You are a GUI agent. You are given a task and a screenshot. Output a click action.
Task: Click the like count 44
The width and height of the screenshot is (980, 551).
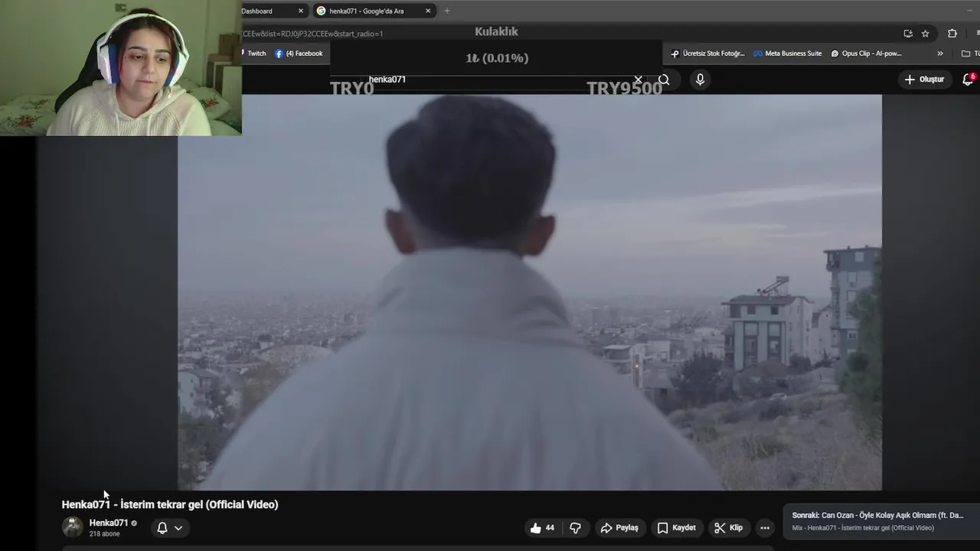point(550,528)
